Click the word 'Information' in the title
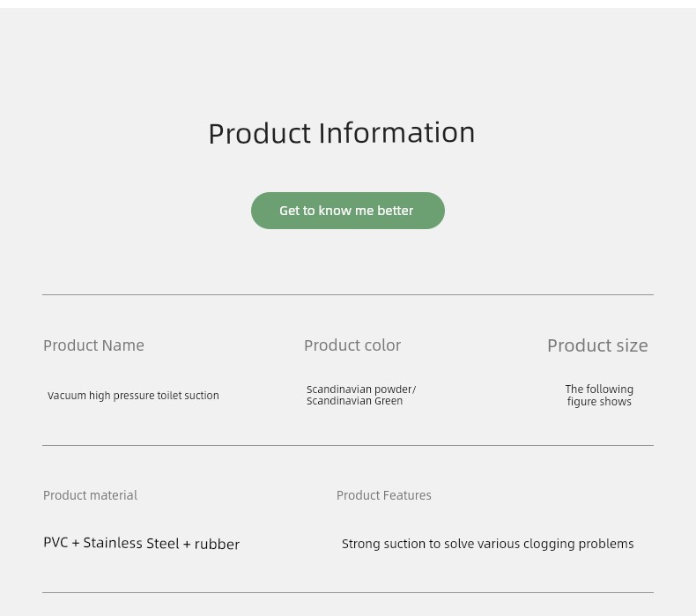This screenshot has height=616, width=696. (x=396, y=133)
